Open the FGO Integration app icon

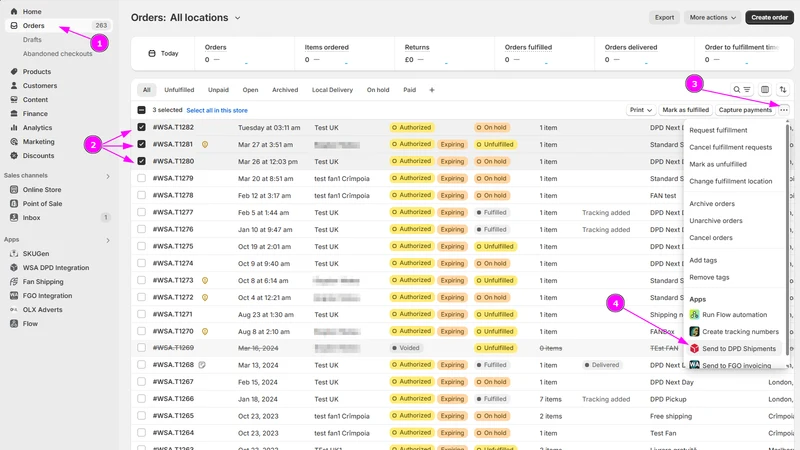pos(14,295)
